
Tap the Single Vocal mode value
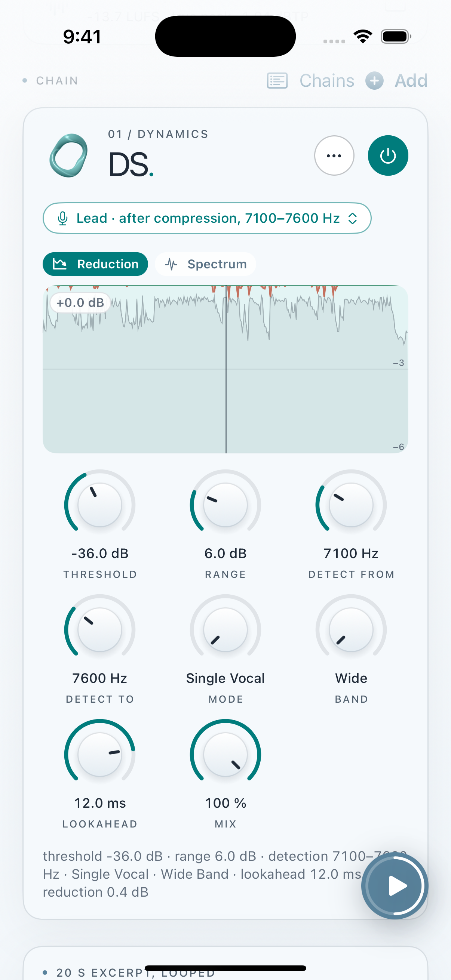point(225,678)
